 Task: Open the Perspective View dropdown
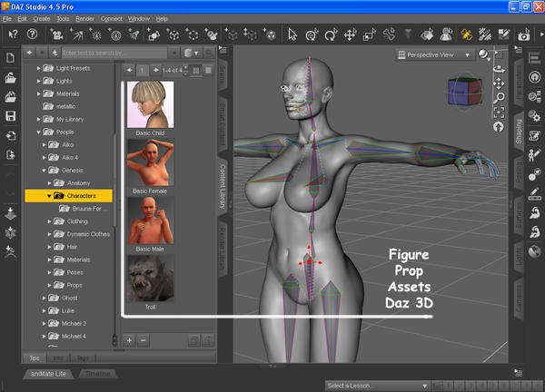435,54
